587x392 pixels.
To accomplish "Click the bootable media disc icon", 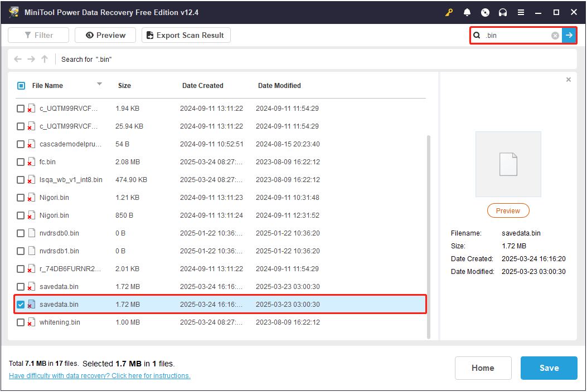I will pos(485,12).
